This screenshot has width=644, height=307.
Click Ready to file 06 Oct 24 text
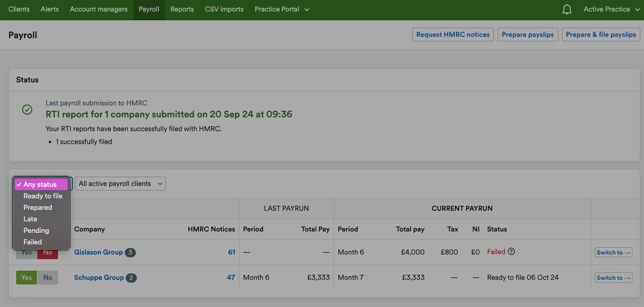coord(523,278)
